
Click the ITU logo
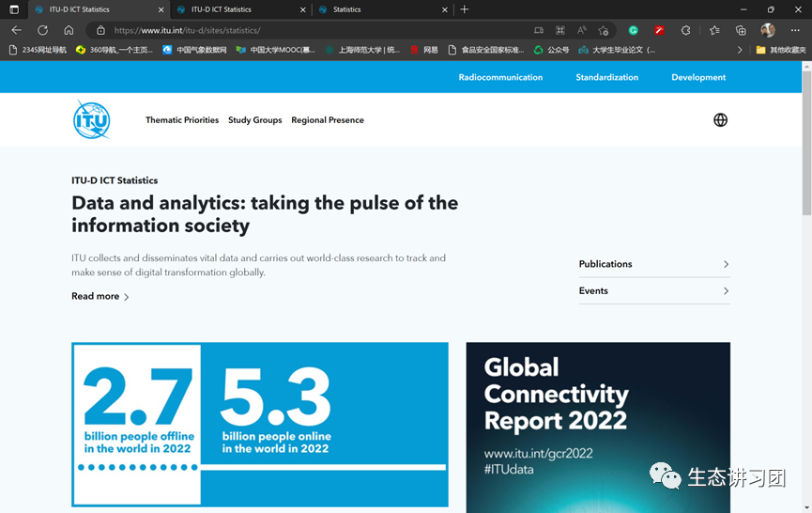92,119
